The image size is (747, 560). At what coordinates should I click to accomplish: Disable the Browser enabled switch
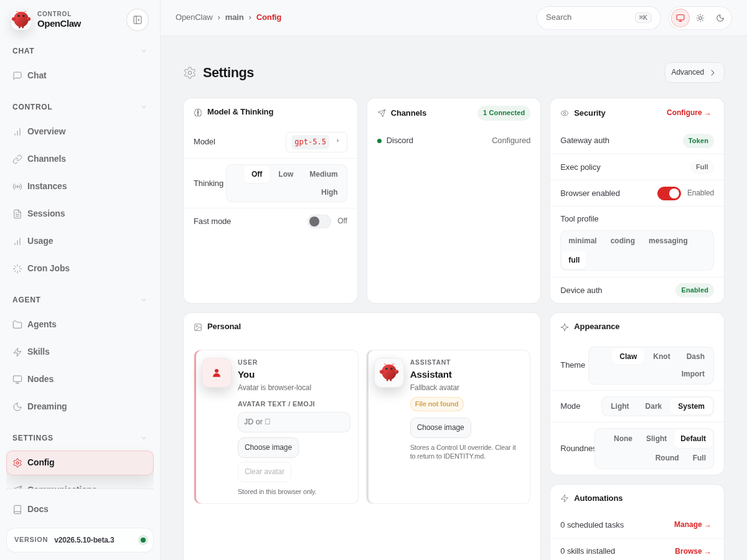pyautogui.click(x=669, y=194)
